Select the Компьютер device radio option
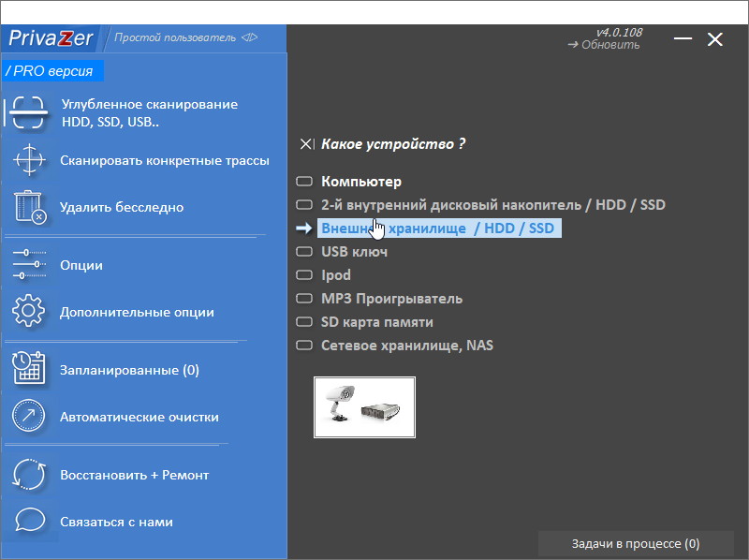749x560 pixels. tap(304, 182)
